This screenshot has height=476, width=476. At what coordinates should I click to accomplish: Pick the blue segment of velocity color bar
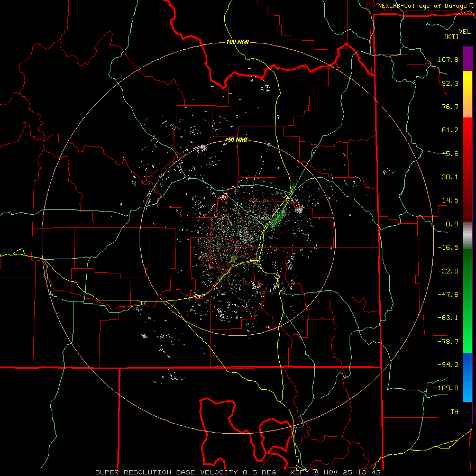coord(467,377)
